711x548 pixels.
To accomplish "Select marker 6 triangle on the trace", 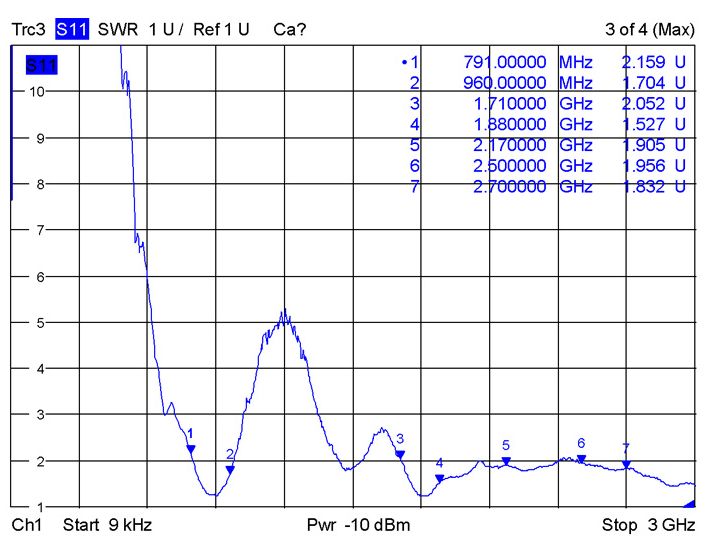I will click(581, 459).
